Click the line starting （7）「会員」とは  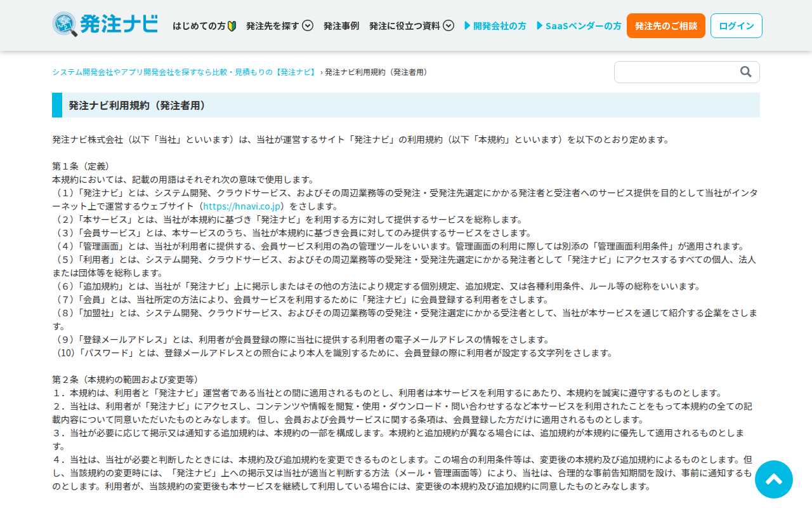[301, 300]
